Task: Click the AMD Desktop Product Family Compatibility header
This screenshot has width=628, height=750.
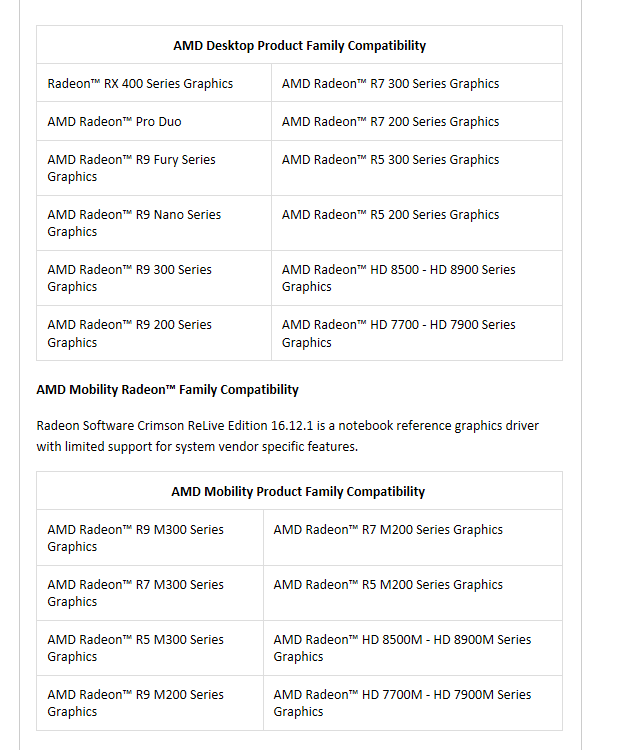Action: point(299,46)
